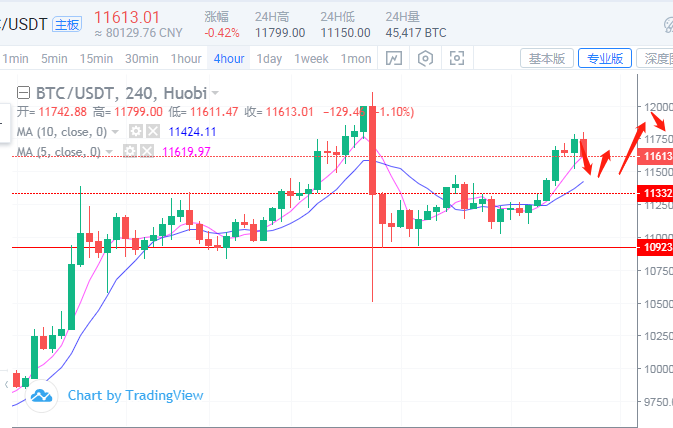673x428 pixels.
Task: Collapse the legend box beside BTC/USDT title
Action: (25, 93)
